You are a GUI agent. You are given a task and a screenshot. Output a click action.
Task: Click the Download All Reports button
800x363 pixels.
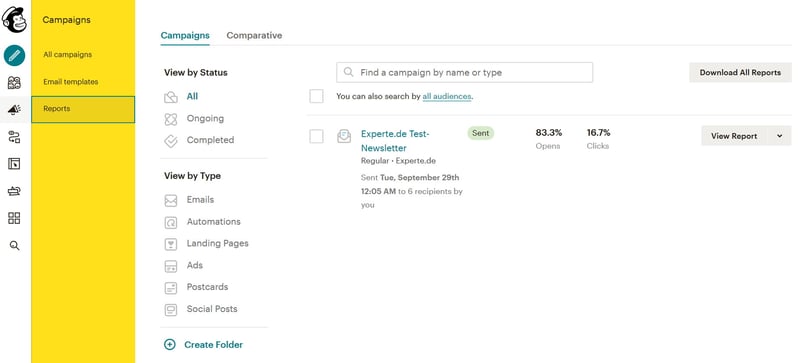740,72
